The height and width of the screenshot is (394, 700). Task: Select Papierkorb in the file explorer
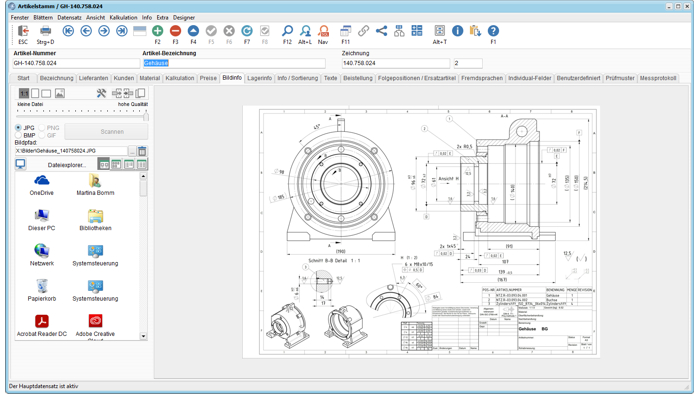[42, 290]
